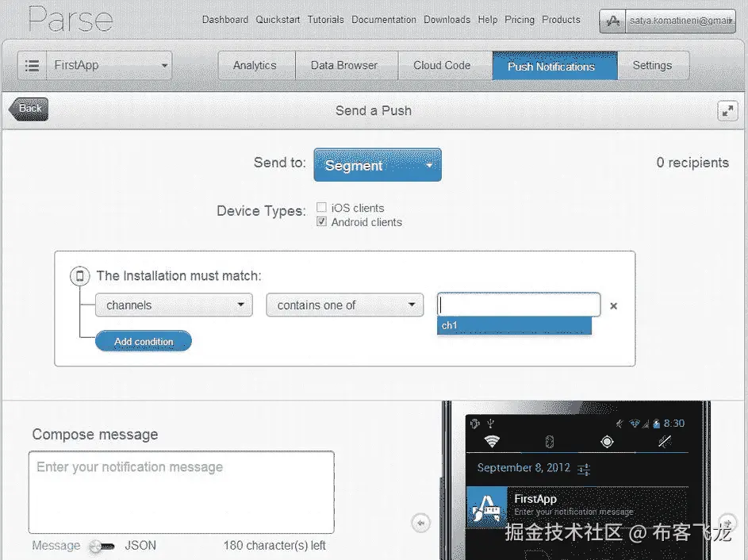
Task: Click the Message label
Action: [x=56, y=545]
